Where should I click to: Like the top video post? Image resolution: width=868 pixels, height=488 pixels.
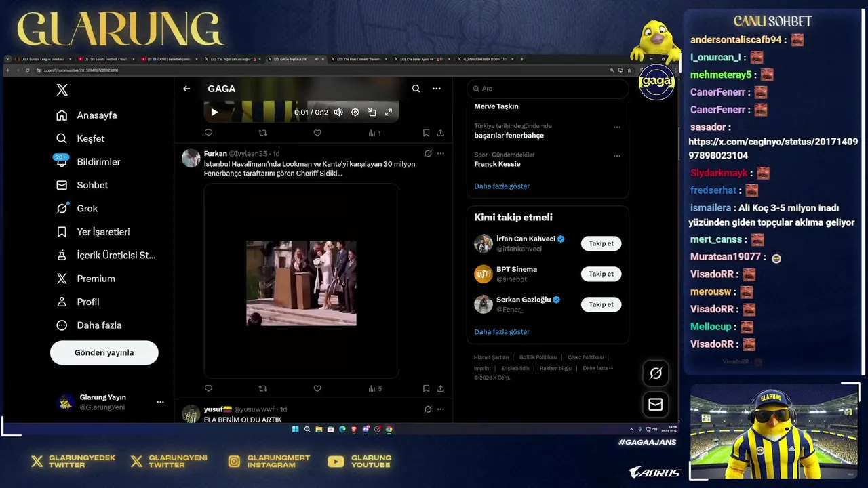317,133
